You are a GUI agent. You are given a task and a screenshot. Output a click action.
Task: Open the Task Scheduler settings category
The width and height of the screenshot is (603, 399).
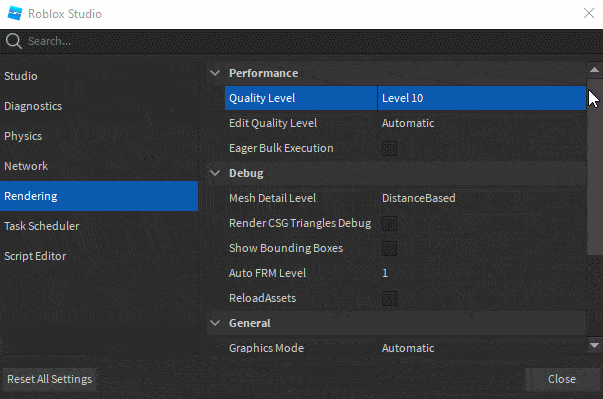99,226
